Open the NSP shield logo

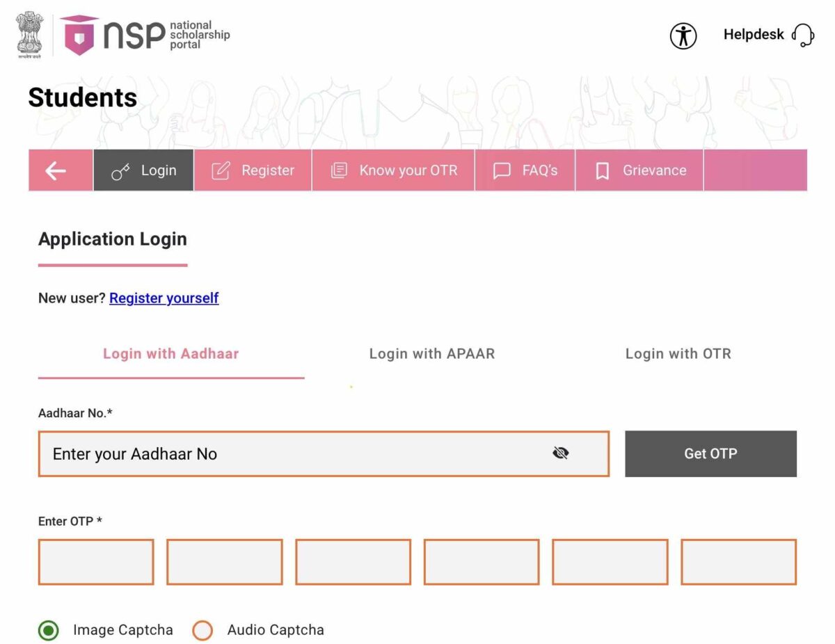click(x=79, y=35)
